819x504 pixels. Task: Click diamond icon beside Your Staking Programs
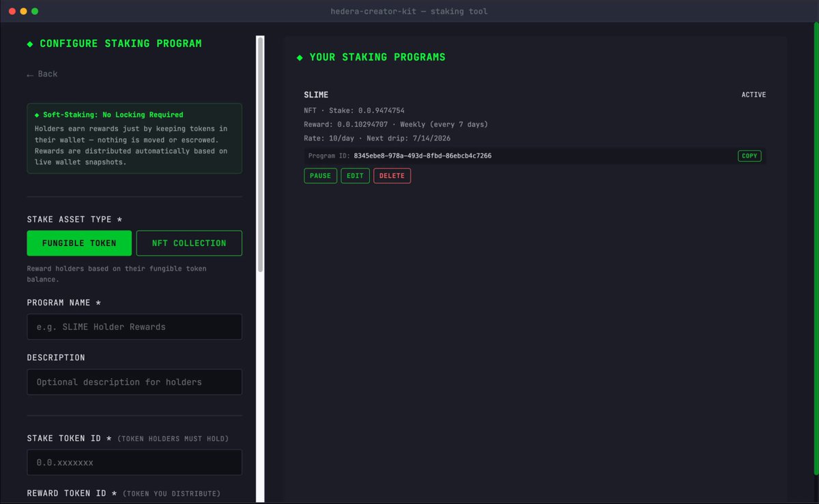(300, 57)
